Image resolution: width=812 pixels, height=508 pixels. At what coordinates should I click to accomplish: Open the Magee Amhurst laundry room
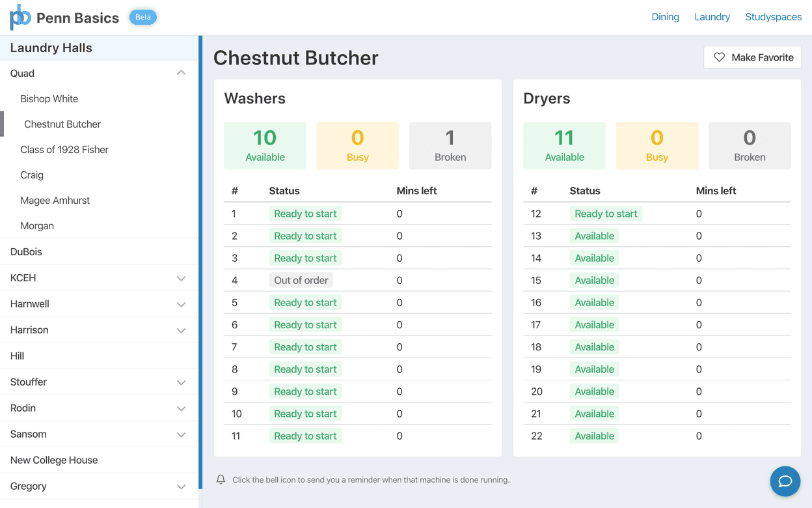[x=55, y=201]
